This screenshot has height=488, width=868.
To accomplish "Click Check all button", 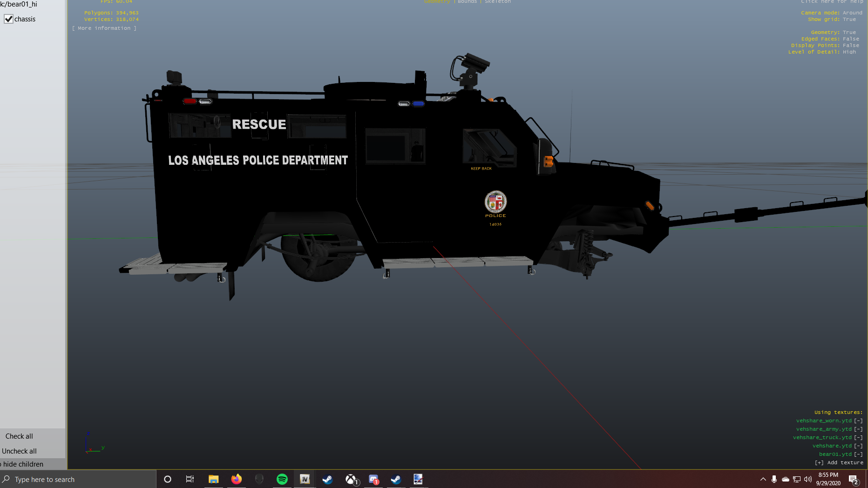I will (x=19, y=436).
